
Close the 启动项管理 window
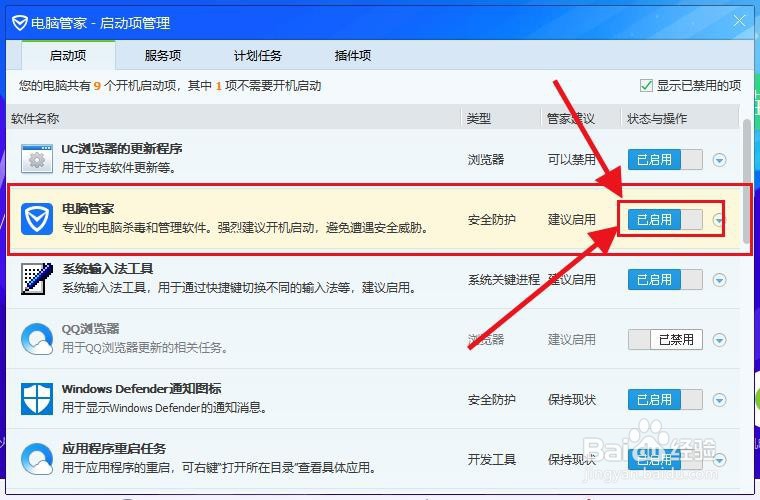tap(739, 21)
